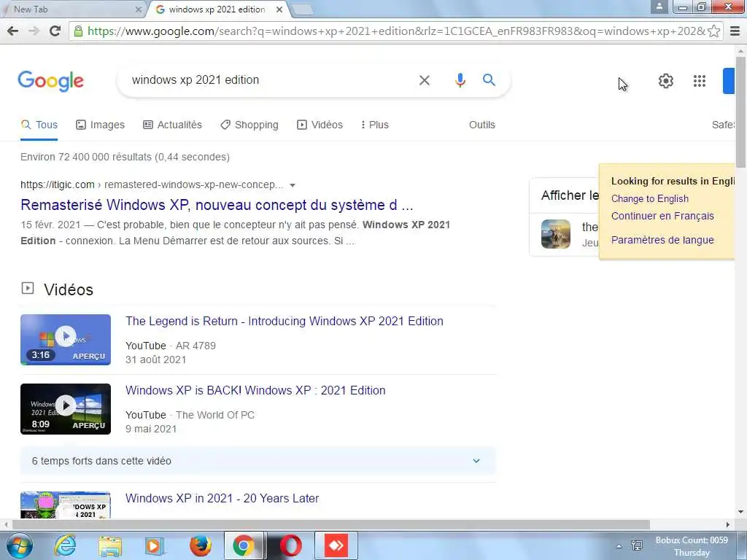The width and height of the screenshot is (747, 560).
Task: Click the Google logo
Action: coord(50,81)
